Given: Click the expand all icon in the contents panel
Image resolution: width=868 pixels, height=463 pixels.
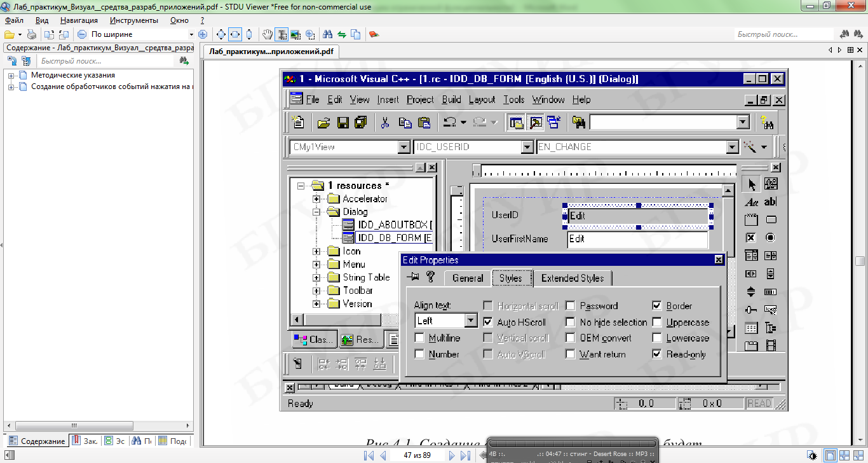Looking at the screenshot, I should [x=11, y=61].
